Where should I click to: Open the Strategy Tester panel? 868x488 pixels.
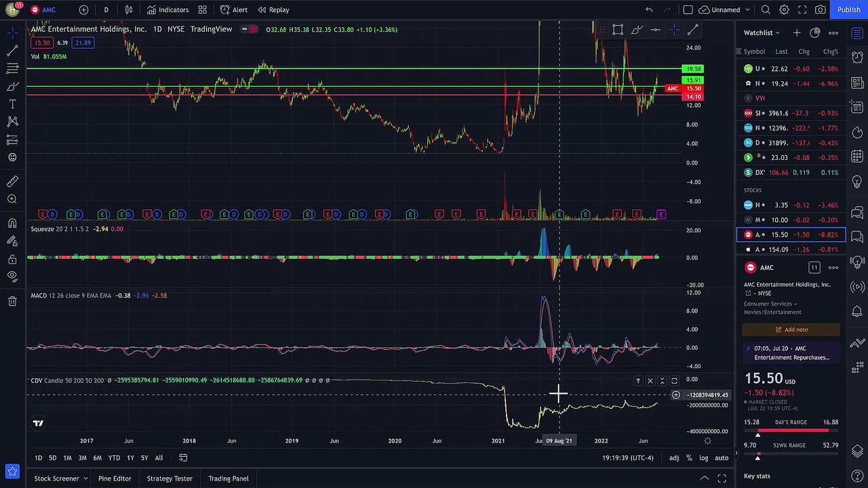[x=170, y=479]
